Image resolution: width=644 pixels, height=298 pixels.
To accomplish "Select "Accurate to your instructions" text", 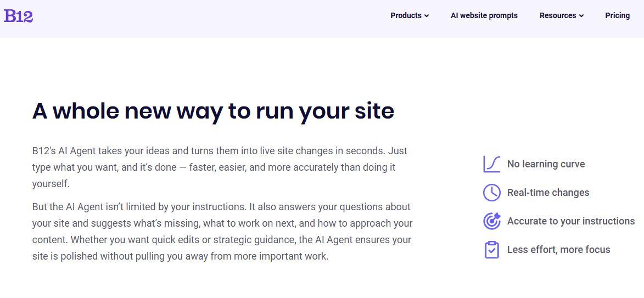I will click(x=570, y=221).
